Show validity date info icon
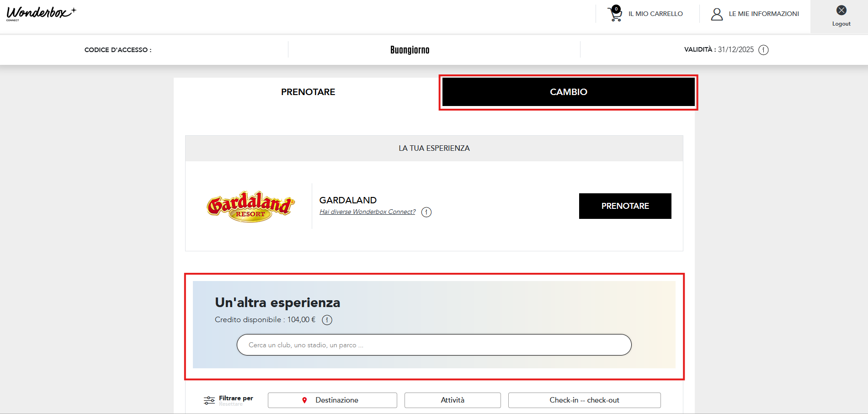868x414 pixels. click(763, 50)
